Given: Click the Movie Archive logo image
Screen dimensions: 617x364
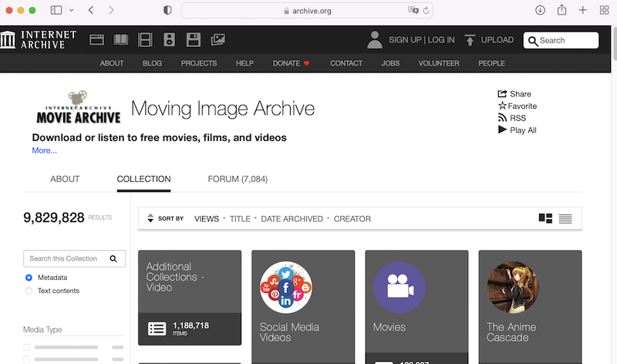Looking at the screenshot, I should 78,107.
